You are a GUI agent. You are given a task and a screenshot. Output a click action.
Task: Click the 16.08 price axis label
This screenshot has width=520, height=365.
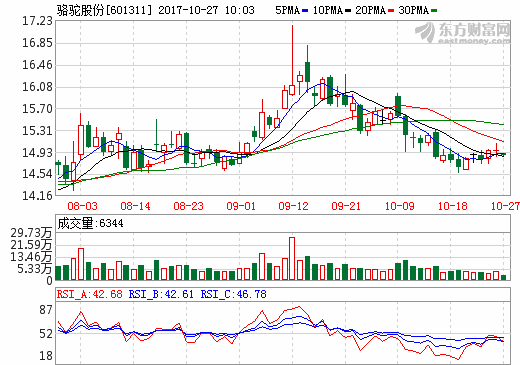[37, 87]
